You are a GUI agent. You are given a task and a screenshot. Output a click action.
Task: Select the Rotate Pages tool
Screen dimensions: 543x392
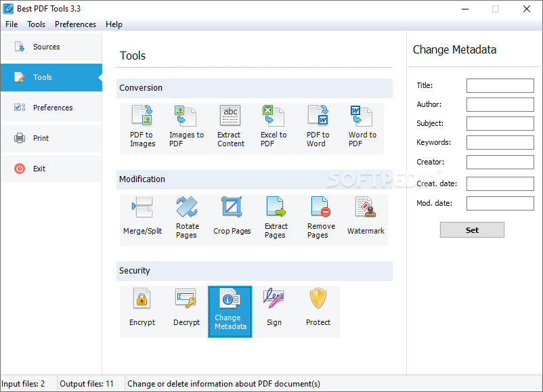tap(186, 220)
